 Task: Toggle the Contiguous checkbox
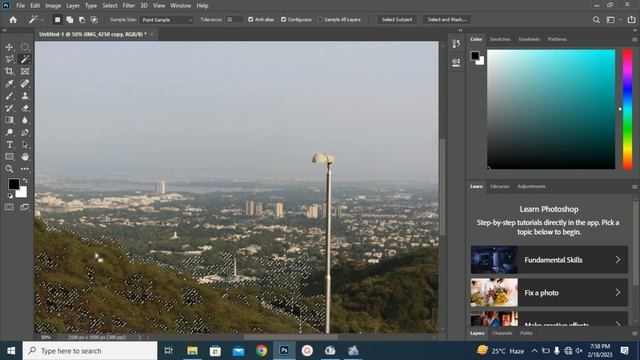pyautogui.click(x=283, y=20)
